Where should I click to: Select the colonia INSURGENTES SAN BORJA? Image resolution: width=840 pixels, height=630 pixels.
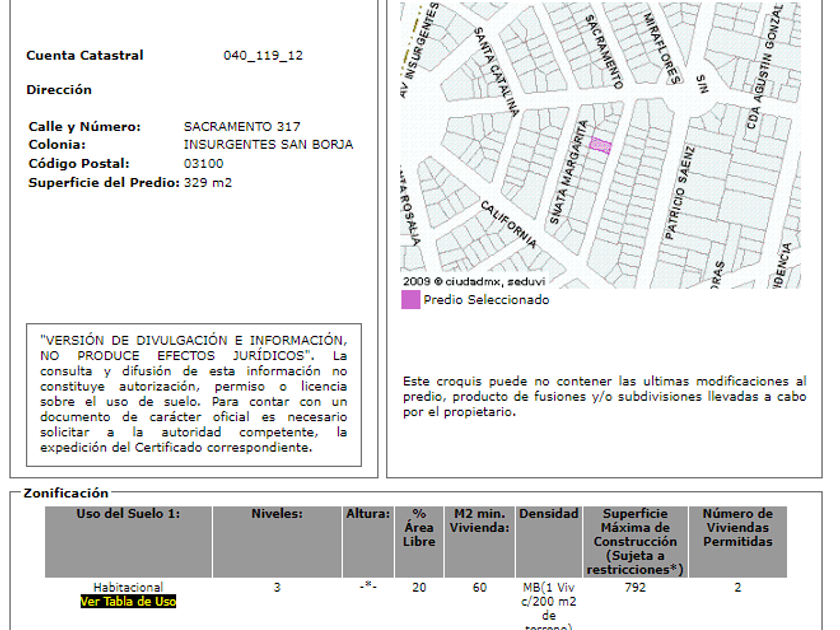tap(268, 145)
